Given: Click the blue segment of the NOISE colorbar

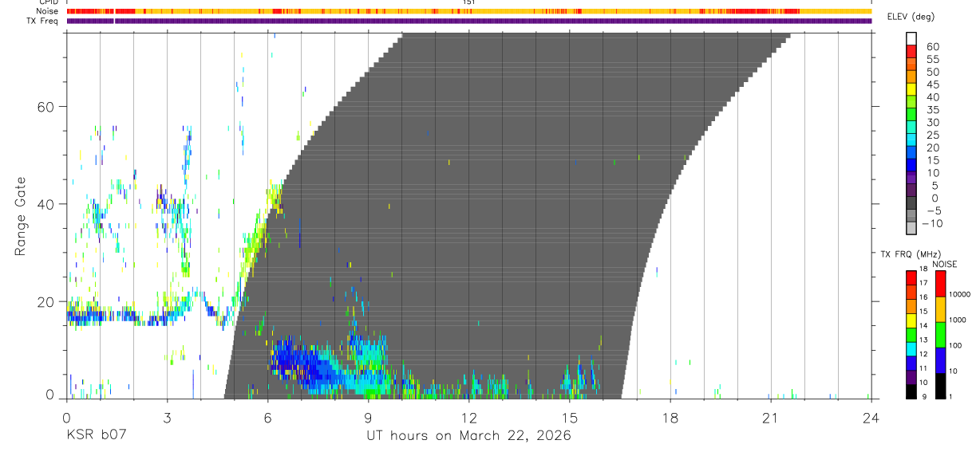Looking at the screenshot, I should tap(940, 360).
